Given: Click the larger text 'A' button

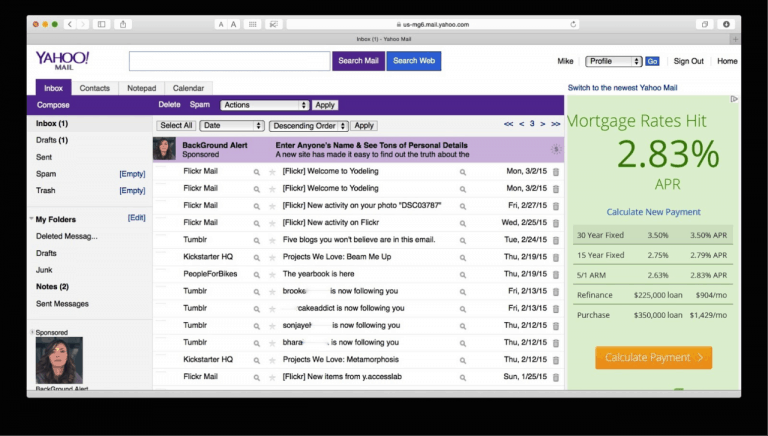Looking at the screenshot, I should tap(234, 24).
